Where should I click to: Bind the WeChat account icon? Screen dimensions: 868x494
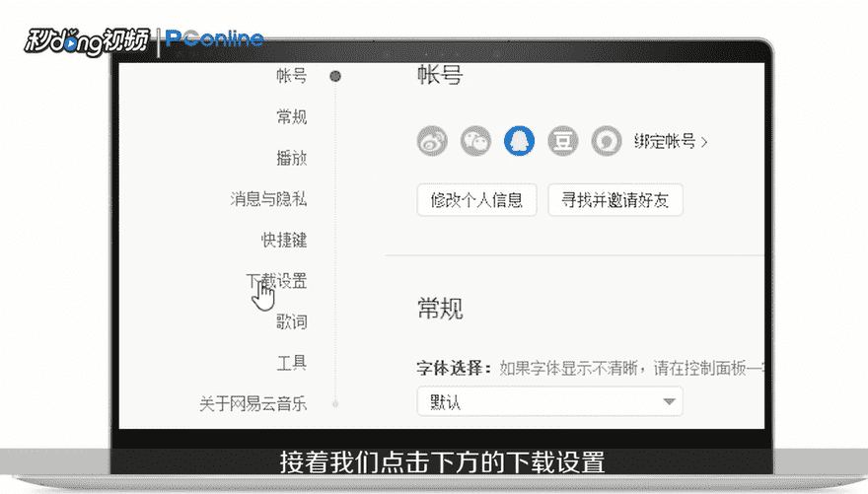pyautogui.click(x=475, y=141)
